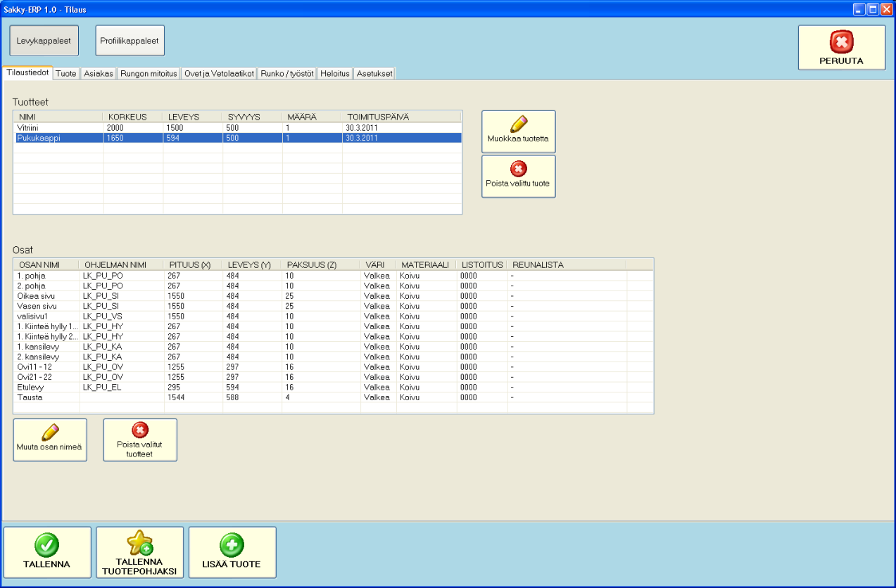Screen dimensions: 896x588
Task: Select the Etulevy part row
Action: 334,388
